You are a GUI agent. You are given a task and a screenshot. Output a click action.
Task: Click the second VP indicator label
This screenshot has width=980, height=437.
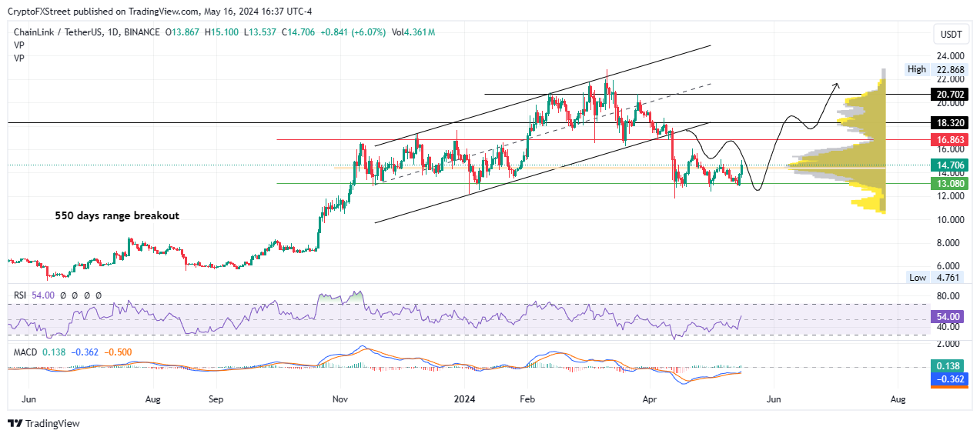[x=19, y=58]
